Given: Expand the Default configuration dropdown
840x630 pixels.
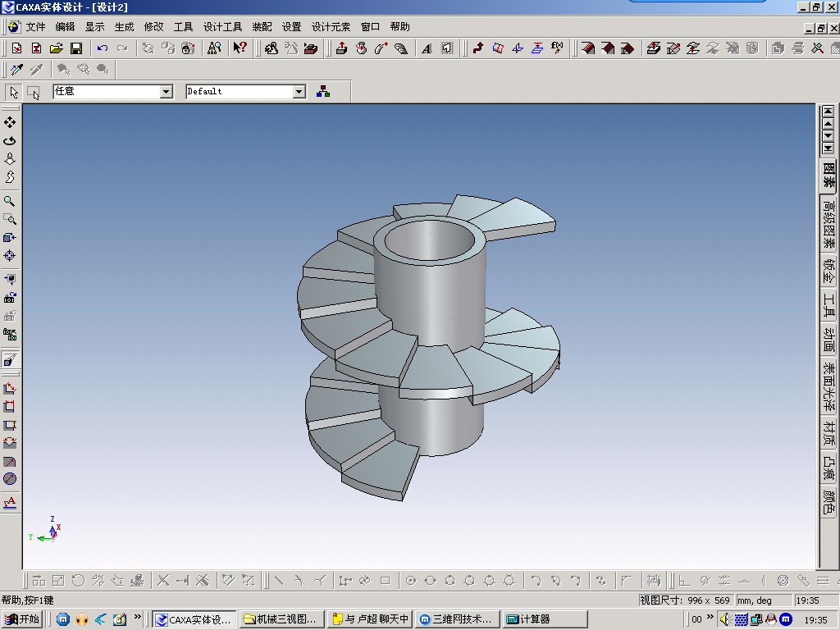Looking at the screenshot, I should click(x=299, y=92).
